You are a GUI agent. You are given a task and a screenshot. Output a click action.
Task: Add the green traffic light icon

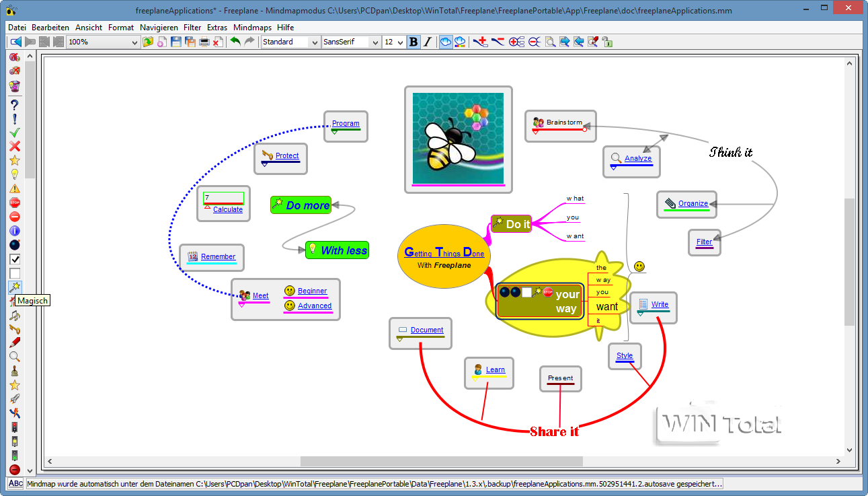(14, 456)
